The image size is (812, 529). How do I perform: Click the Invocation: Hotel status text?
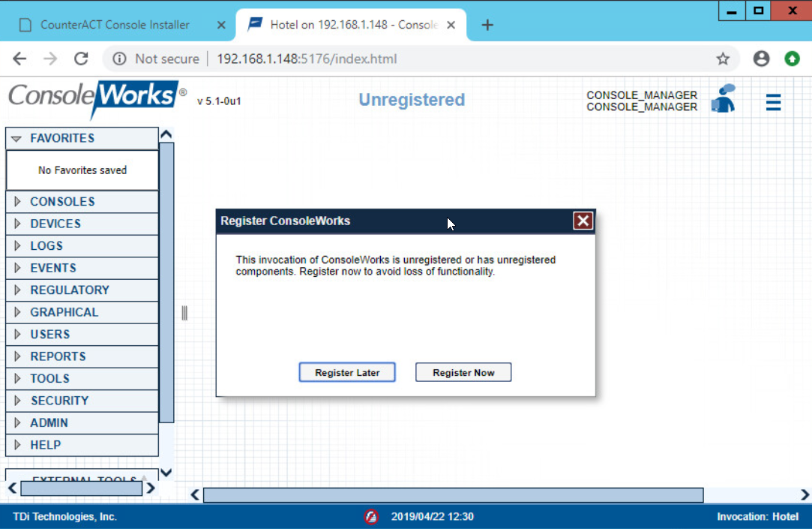[x=757, y=516]
